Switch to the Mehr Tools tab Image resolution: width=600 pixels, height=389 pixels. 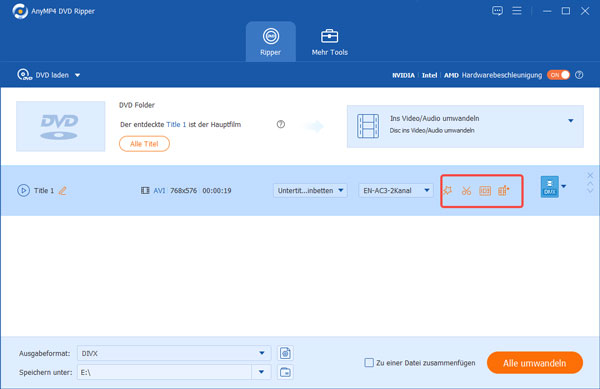(x=329, y=42)
